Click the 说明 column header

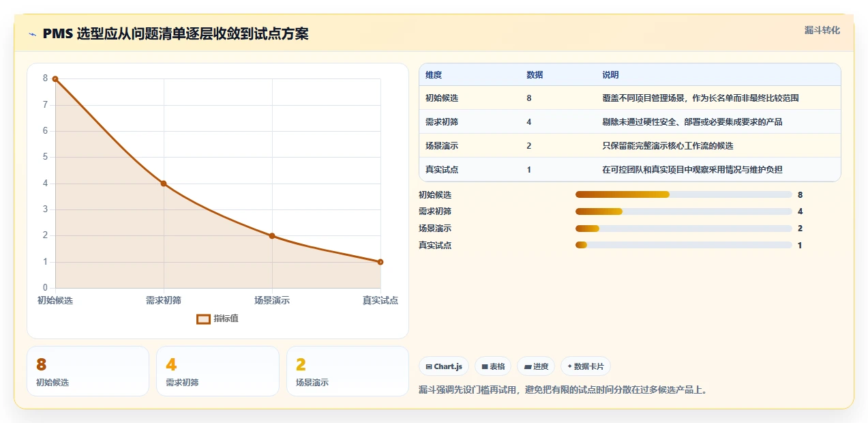610,75
